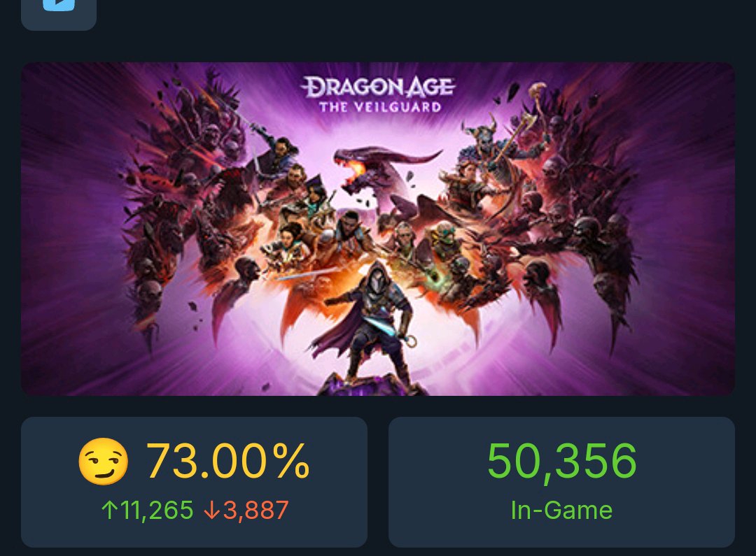Click the Dragon Age logo title
This screenshot has width=756, height=556.
coord(378,87)
